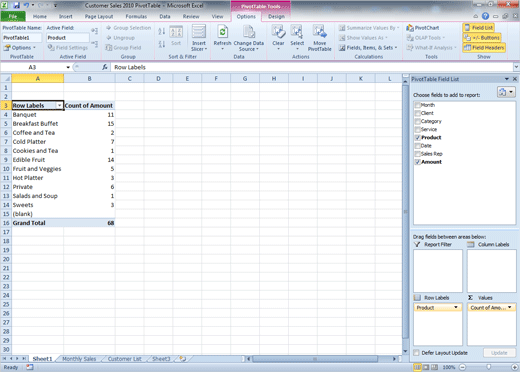The width and height of the screenshot is (520, 372).
Task: Open Row Labels filter dropdown in cell A3
Action: coord(60,106)
